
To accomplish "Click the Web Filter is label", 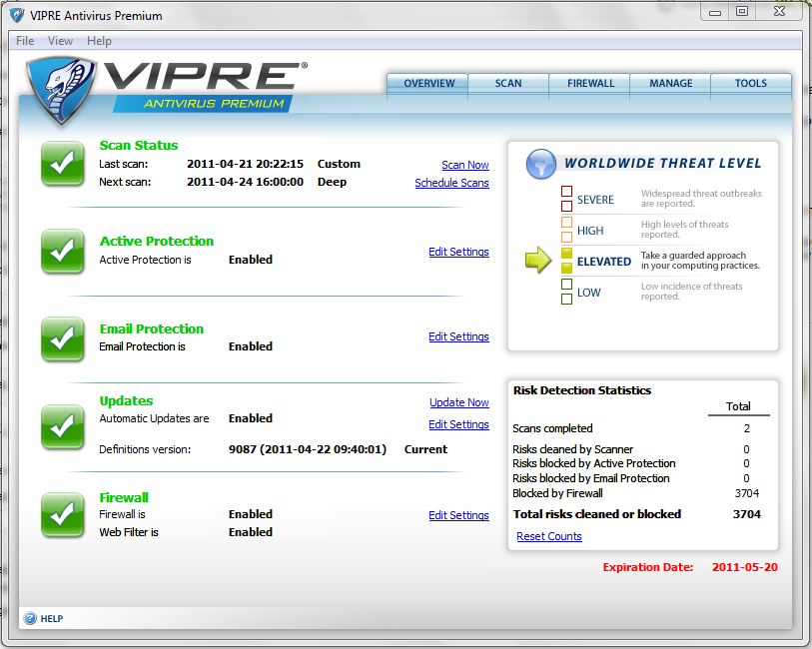I will [x=129, y=532].
